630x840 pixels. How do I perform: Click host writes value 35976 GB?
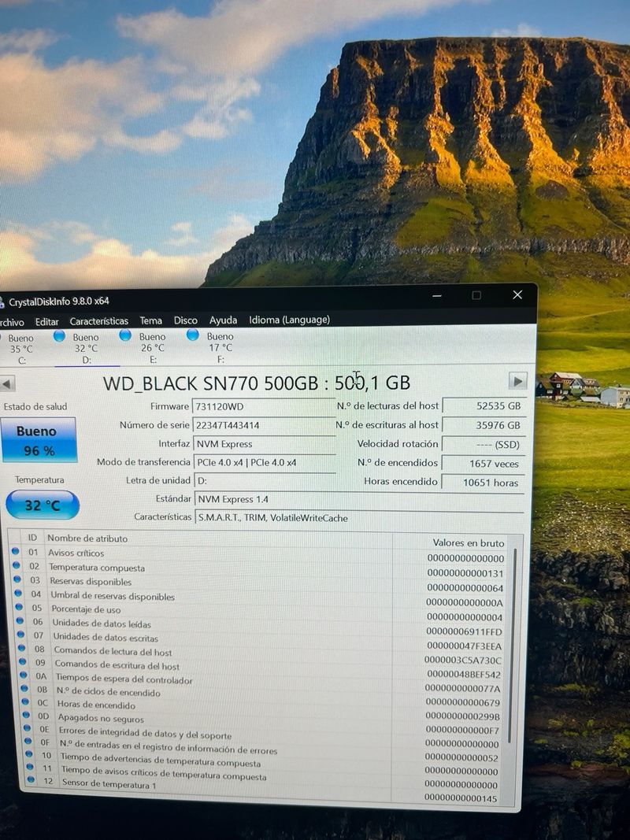pos(484,425)
